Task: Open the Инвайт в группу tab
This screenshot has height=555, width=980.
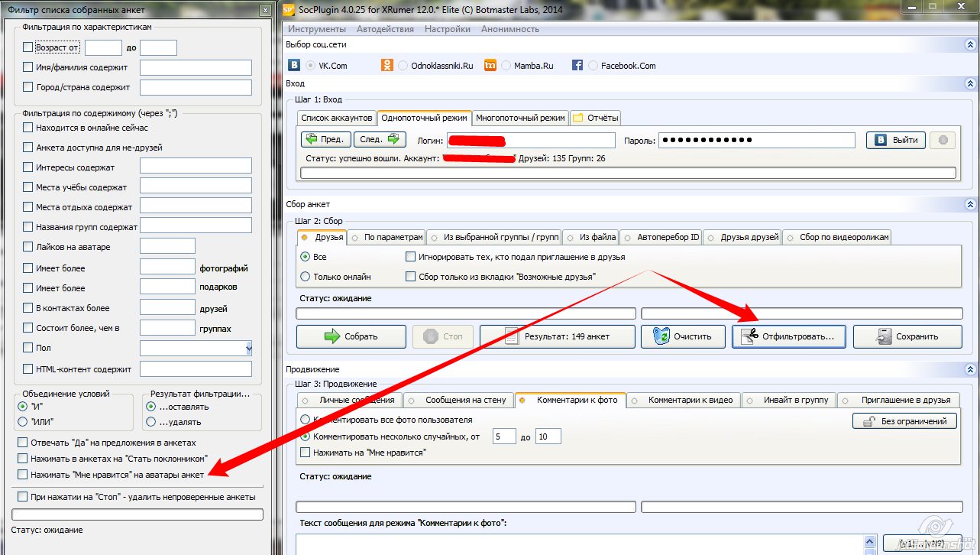Action: tap(790, 400)
